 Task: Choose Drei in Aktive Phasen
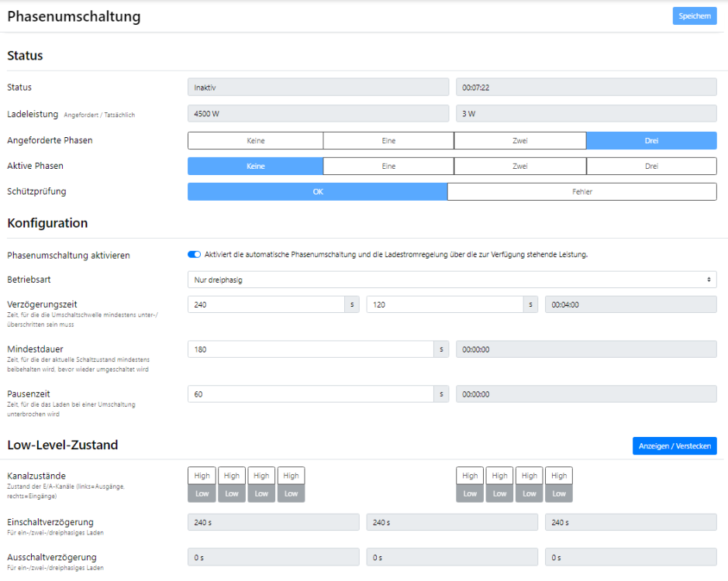[x=651, y=167]
